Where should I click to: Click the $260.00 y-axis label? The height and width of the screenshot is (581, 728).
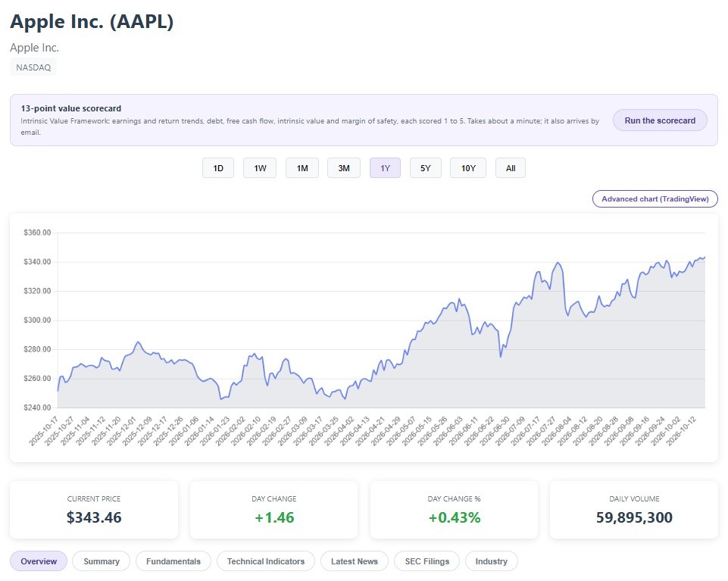tap(37, 379)
